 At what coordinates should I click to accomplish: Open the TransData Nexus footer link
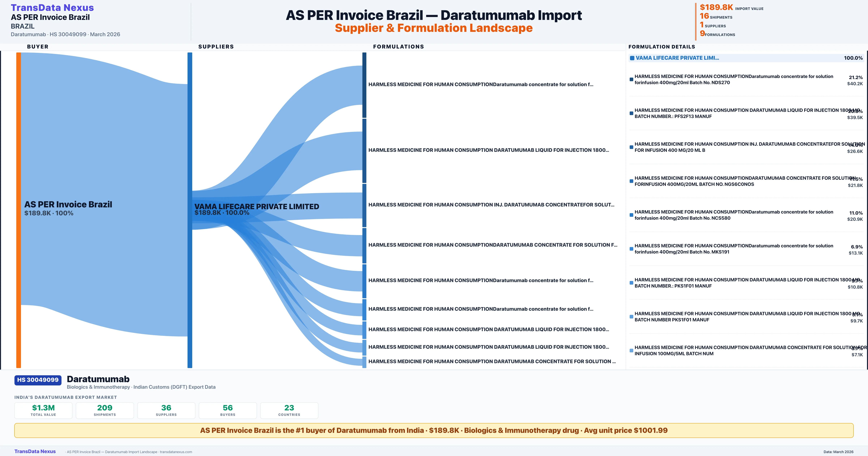click(35, 451)
